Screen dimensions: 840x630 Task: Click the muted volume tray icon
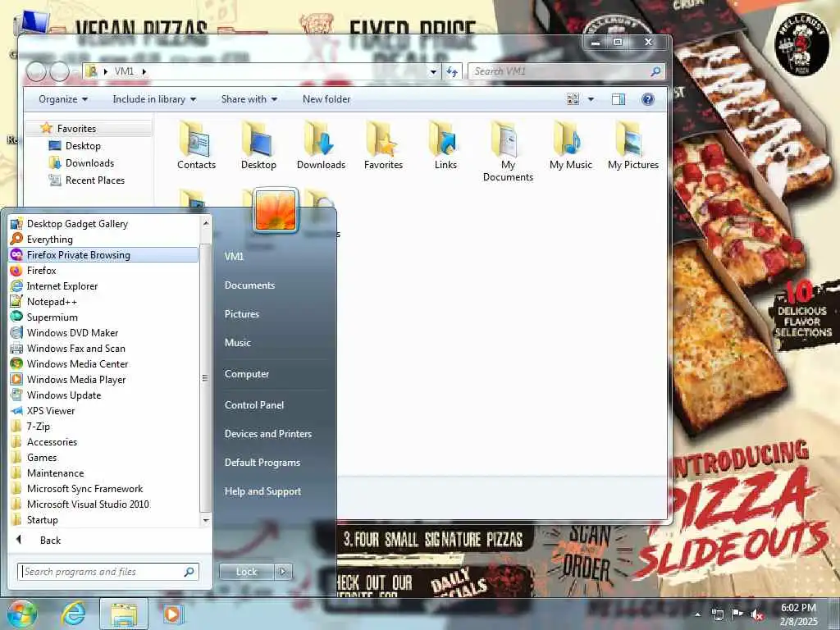point(757,615)
